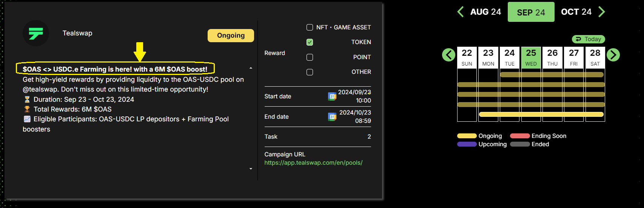
Task: Open the app.tealswap.com pools campaign link
Action: [313, 163]
